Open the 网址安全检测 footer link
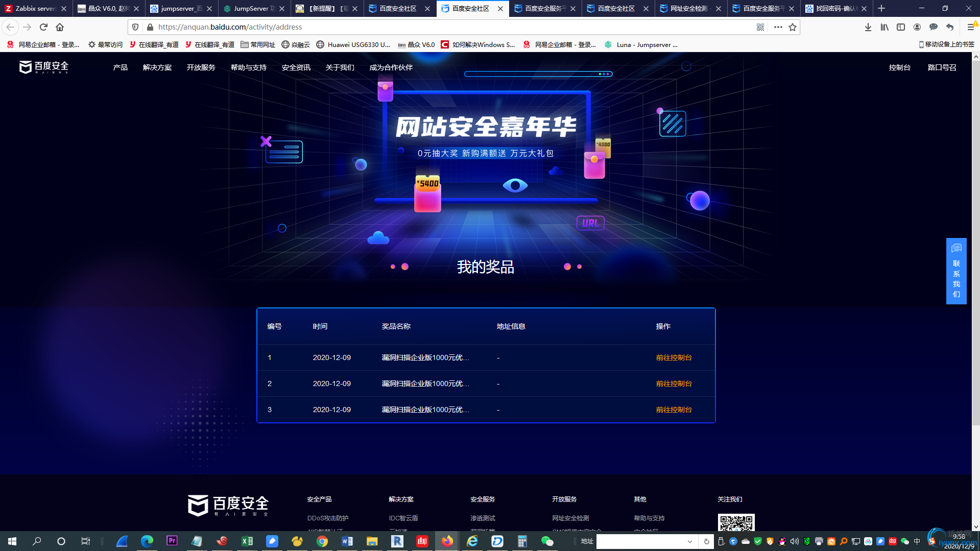Viewport: 980px width, 551px height. (x=570, y=518)
